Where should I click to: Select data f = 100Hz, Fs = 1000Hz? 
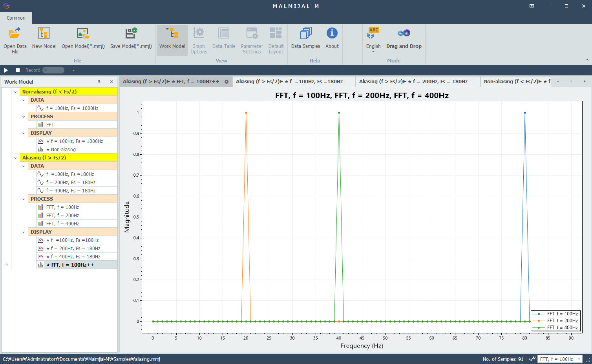point(77,108)
